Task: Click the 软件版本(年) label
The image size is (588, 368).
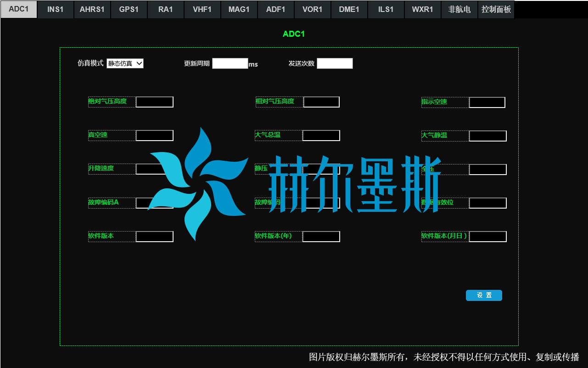Action: tap(273, 236)
